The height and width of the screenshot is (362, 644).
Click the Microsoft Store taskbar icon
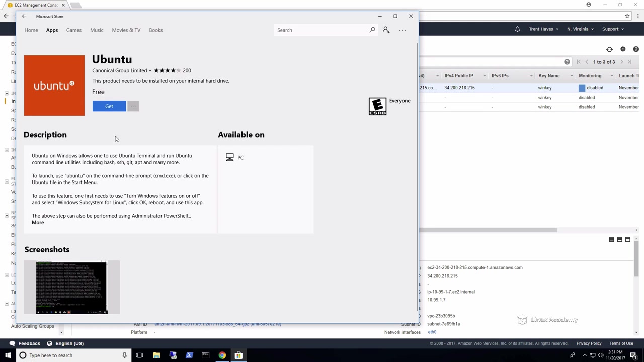click(x=238, y=355)
